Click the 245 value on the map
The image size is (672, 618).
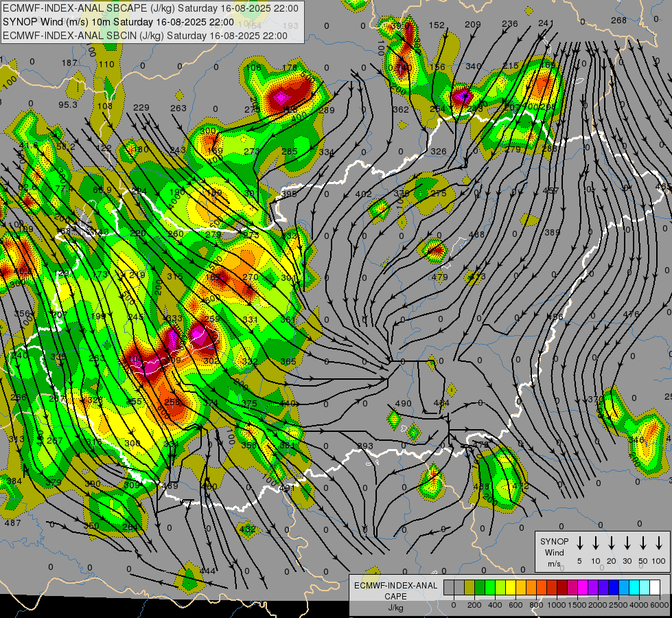(x=135, y=317)
